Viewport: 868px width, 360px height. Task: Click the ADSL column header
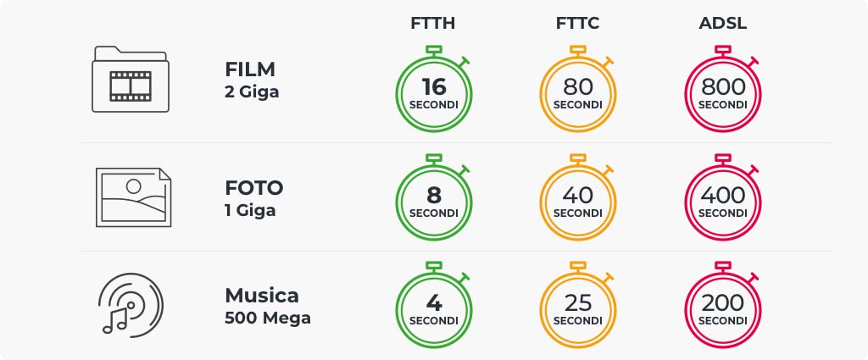[x=722, y=23]
